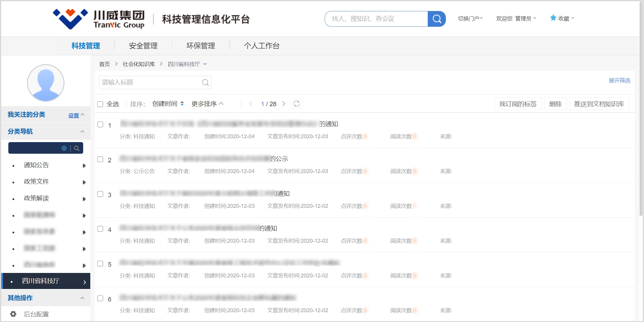
Task: Go to next page arrow
Action: pyautogui.click(x=284, y=104)
